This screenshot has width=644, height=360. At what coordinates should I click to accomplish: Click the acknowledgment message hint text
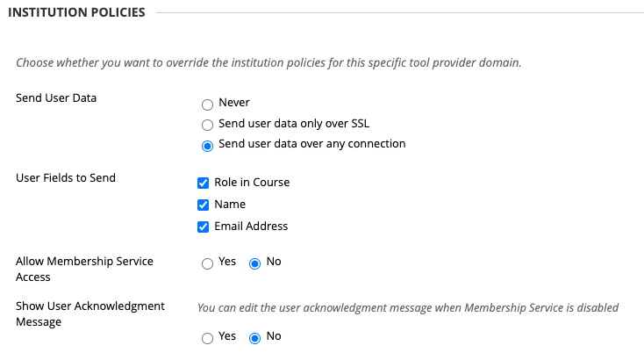tap(408, 308)
